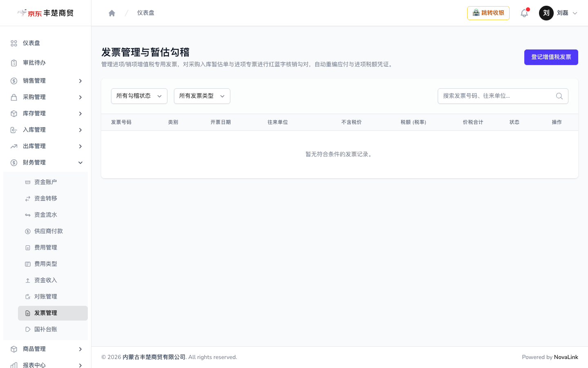
Task: Open 仪表盘 in the sidebar
Action: coord(45,43)
